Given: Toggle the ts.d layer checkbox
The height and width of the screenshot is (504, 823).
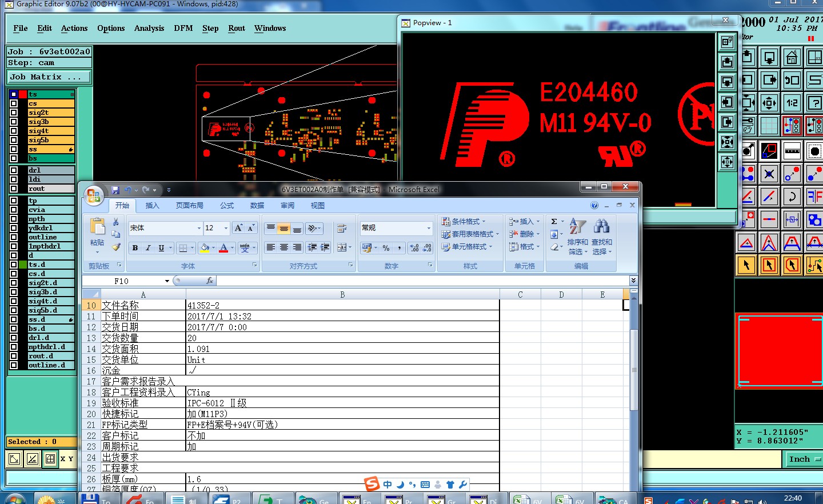Looking at the screenshot, I should [14, 265].
